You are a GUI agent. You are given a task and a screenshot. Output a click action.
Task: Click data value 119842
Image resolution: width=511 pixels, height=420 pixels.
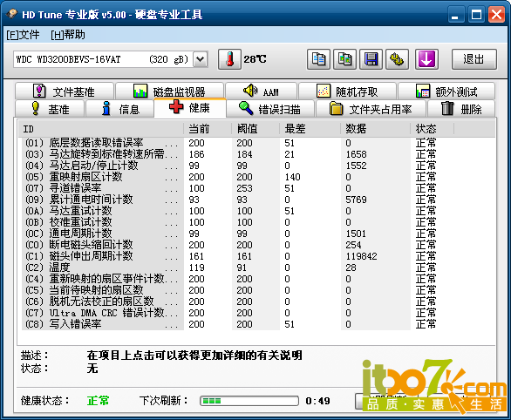coord(361,256)
